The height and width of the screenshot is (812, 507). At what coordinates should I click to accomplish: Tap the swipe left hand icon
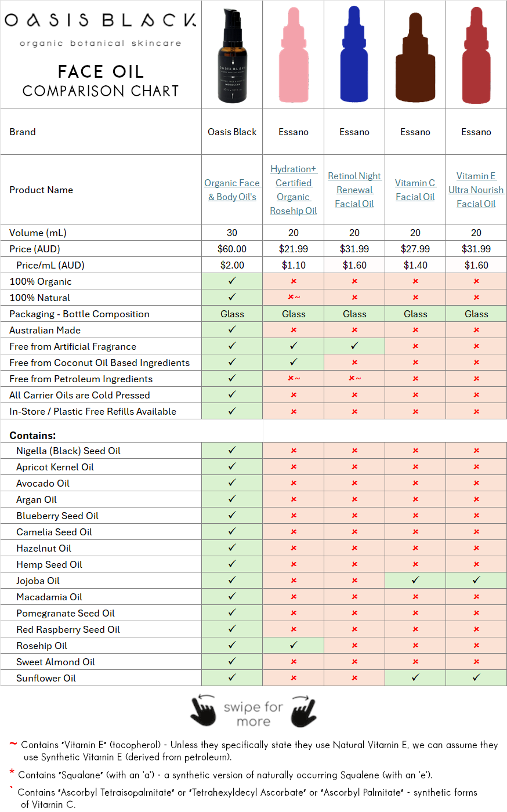point(203,710)
